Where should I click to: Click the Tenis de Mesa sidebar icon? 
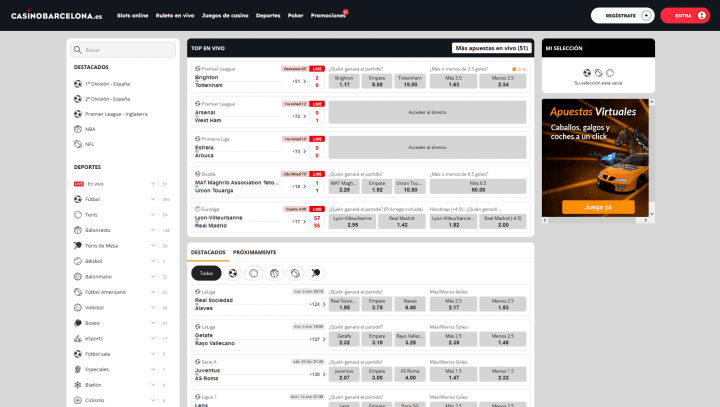click(78, 245)
